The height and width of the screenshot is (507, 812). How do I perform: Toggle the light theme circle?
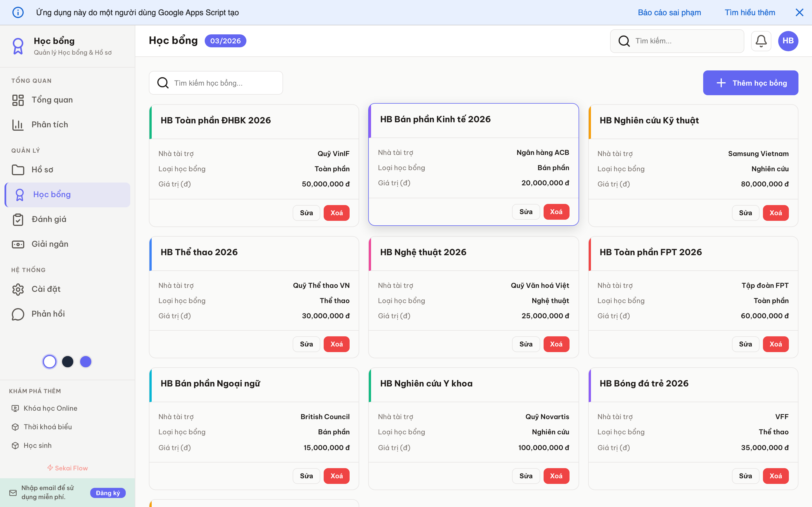(49, 361)
